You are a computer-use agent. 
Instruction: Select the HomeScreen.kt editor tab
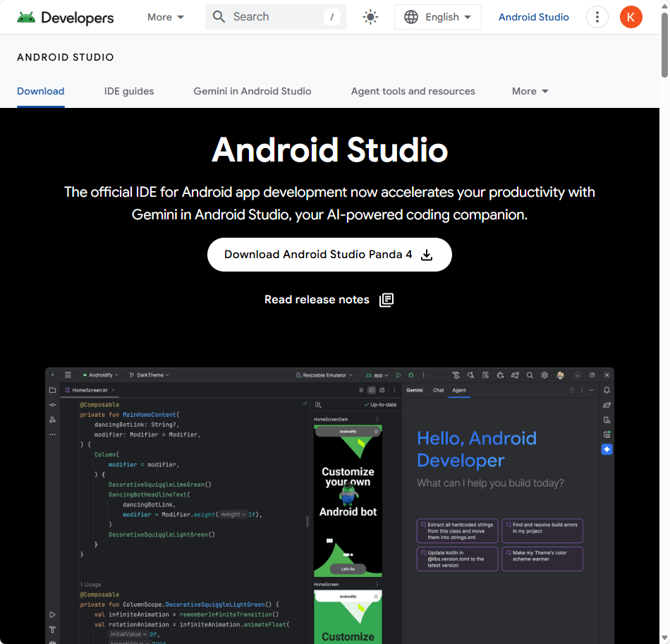(90, 390)
